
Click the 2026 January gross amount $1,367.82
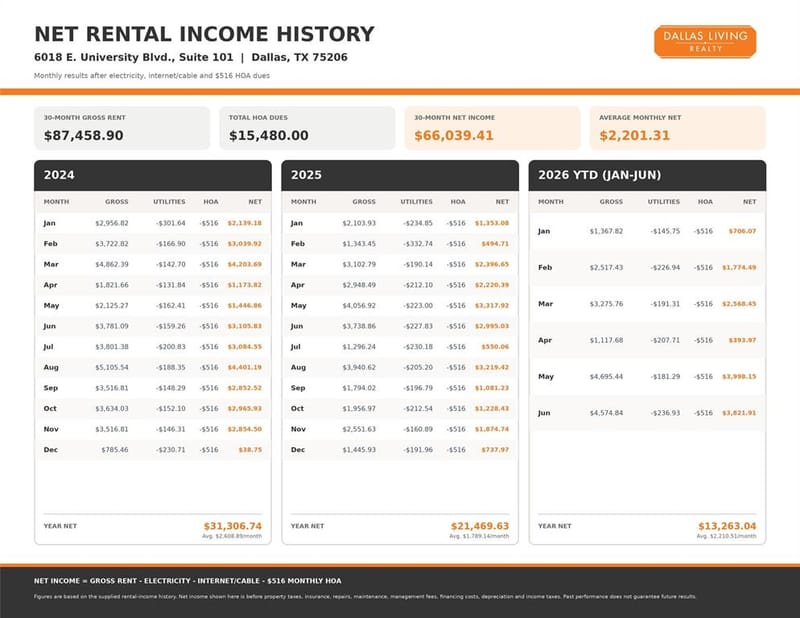click(x=606, y=231)
